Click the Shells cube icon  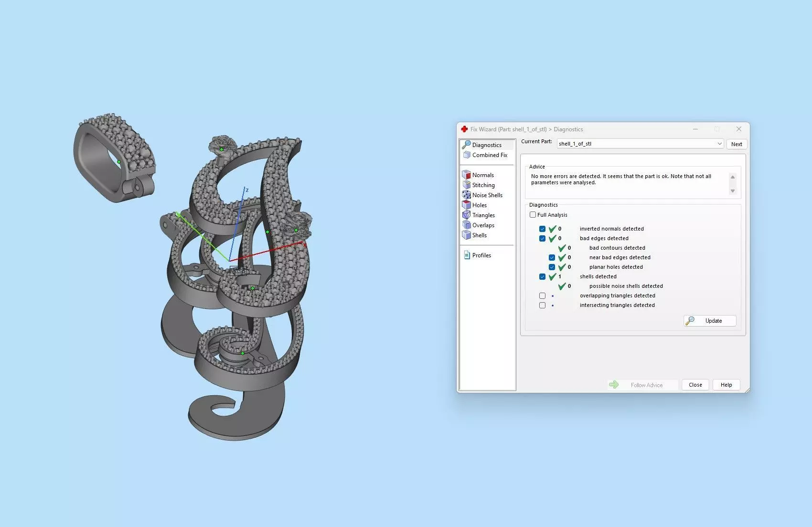click(467, 235)
